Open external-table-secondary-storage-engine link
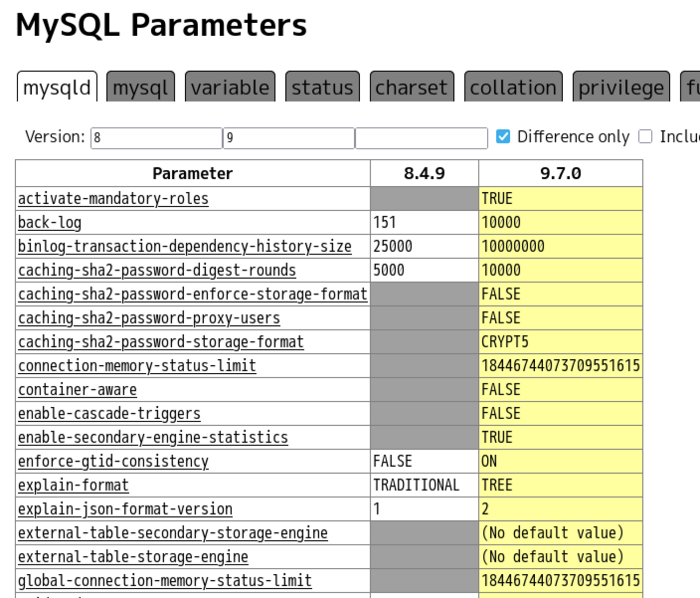This screenshot has height=598, width=700. click(x=173, y=532)
